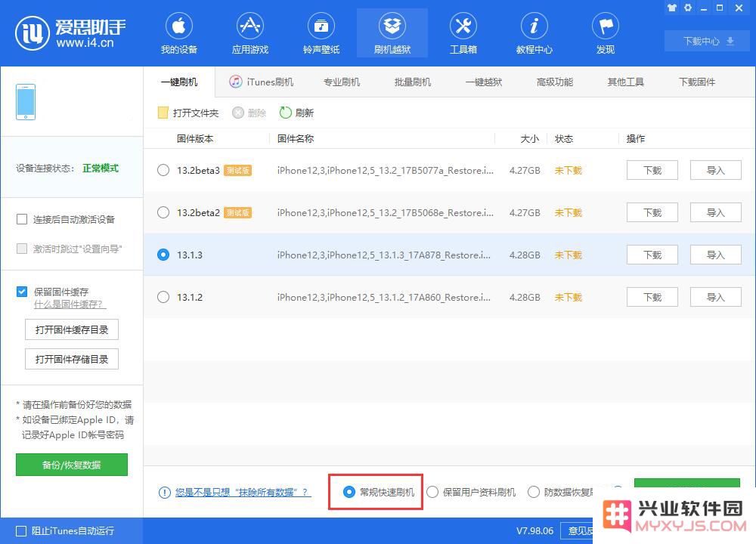
Task: Click the 刷新 refresh icon
Action: pos(286,113)
